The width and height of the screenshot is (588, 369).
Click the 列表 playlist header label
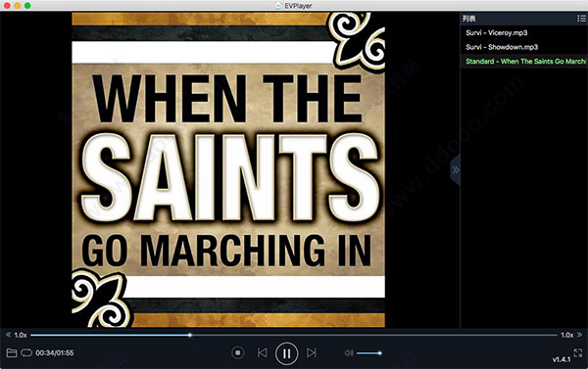(468, 19)
